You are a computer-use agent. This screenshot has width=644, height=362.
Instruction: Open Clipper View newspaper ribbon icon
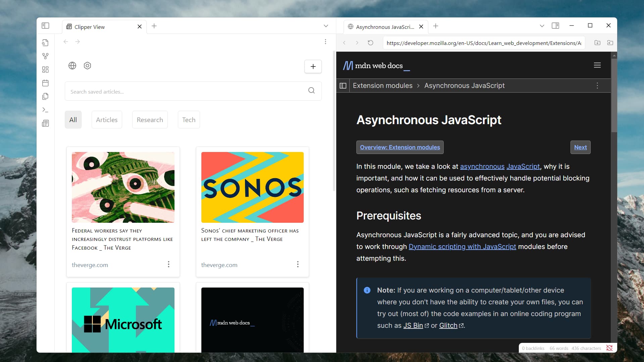(45, 123)
